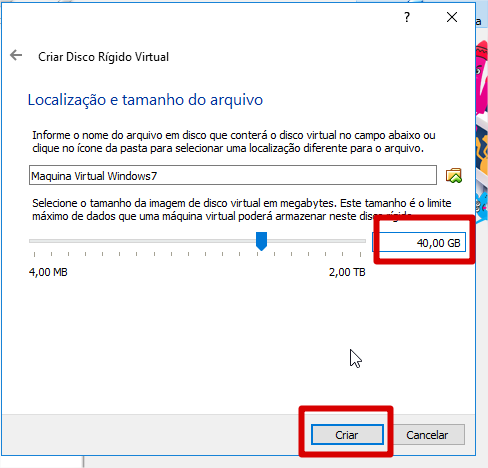Viewport: 488px width, 468px height.
Task: Click the slider track toward 2,00 TB maximum
Action: click(317, 241)
